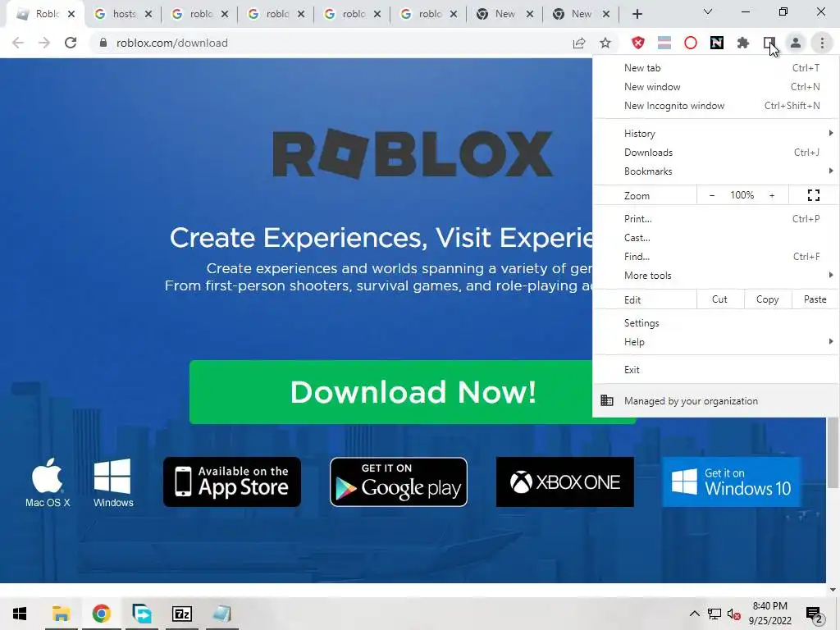Toggle the side panel icon
Screen dimensions: 840x630
pyautogui.click(x=769, y=43)
